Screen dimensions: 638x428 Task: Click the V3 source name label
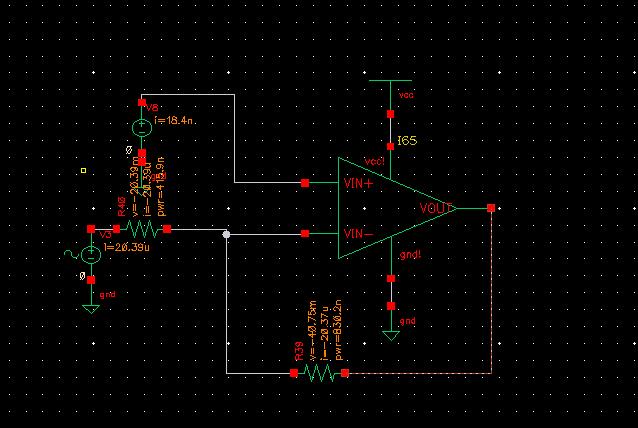105,235
